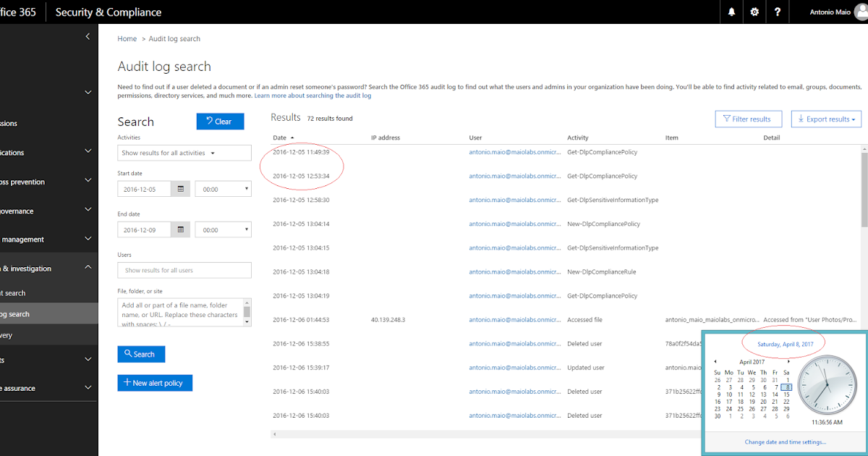Click Change date and time settings link
Screen dimensions: 868x456
[785, 442]
